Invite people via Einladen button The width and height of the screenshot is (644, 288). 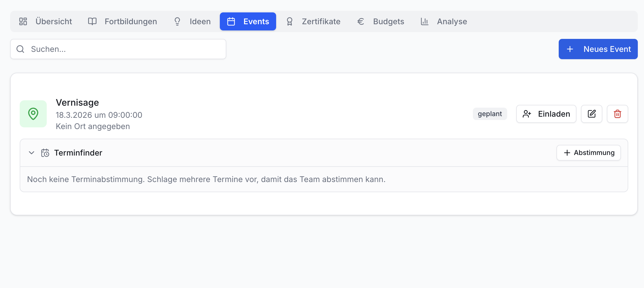click(546, 114)
